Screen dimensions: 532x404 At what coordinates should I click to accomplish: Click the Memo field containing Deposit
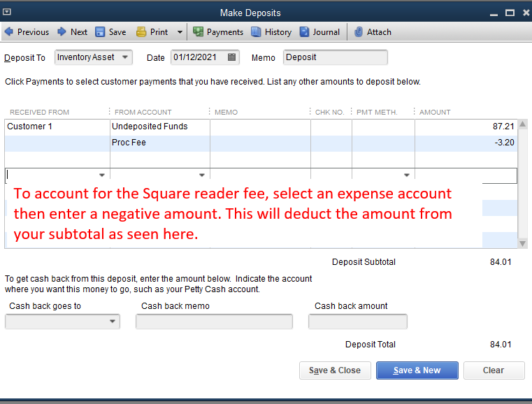coord(336,57)
